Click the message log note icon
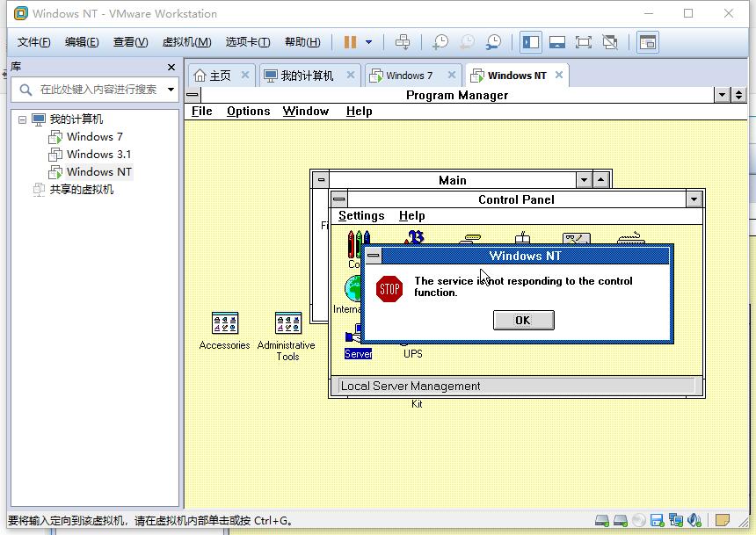Screen dimensions: 756x535 click(723, 521)
